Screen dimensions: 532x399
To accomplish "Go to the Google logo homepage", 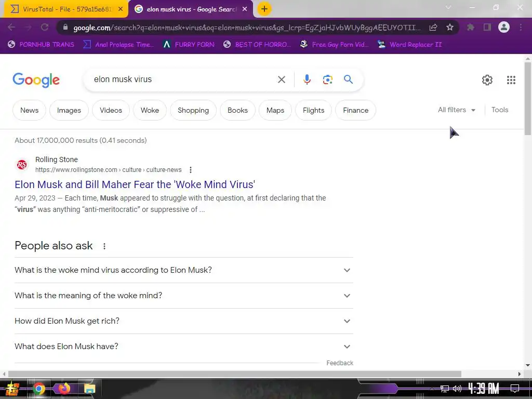I will [x=36, y=80].
